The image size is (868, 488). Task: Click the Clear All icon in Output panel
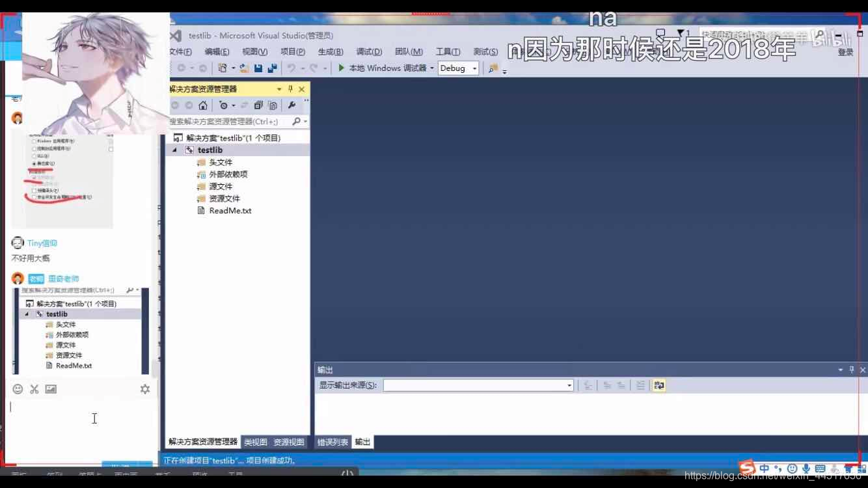[640, 385]
